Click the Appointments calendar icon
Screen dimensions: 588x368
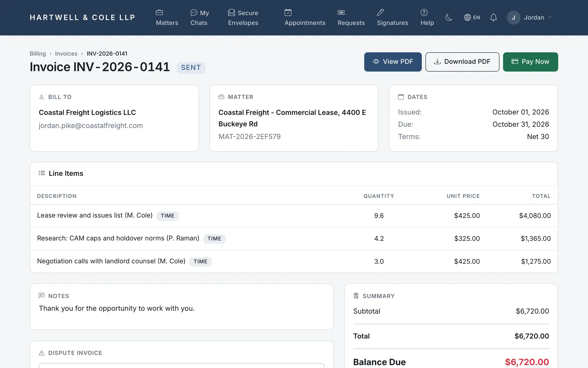(288, 12)
